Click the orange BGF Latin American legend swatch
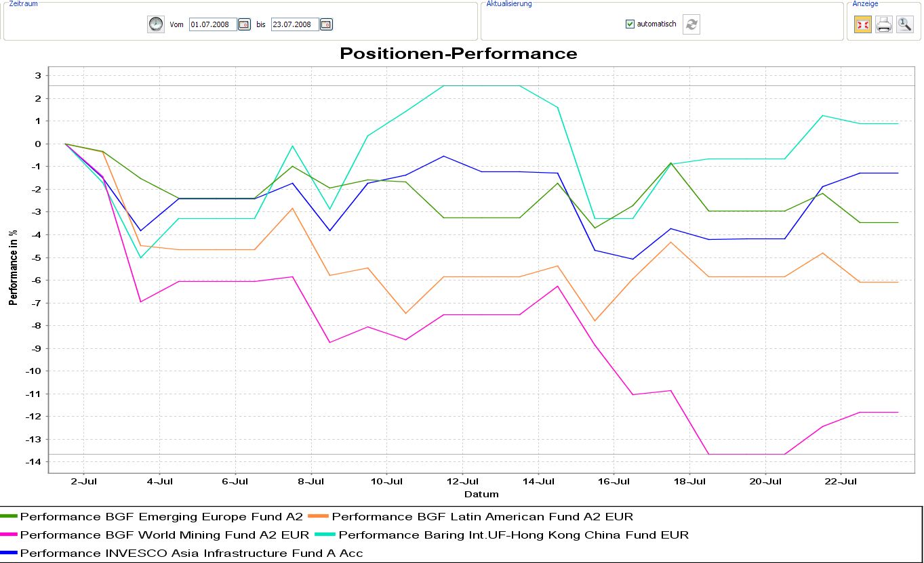The width and height of the screenshot is (924, 563). 319,517
